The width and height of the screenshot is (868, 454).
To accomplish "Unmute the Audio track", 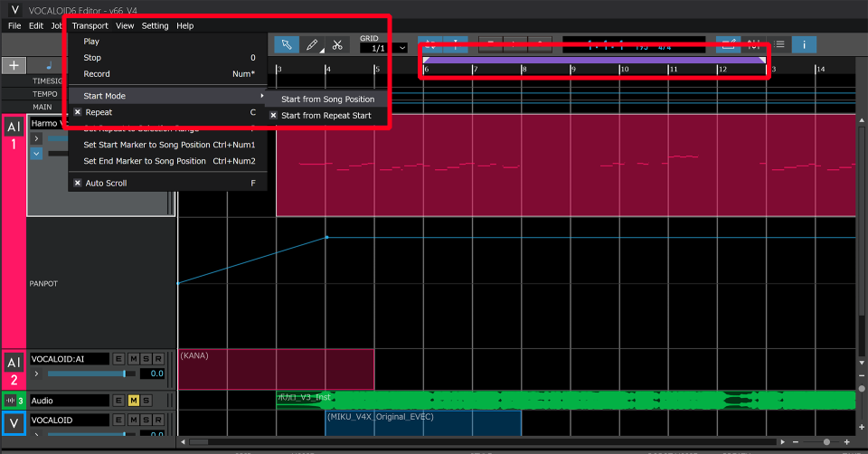I will [134, 401].
